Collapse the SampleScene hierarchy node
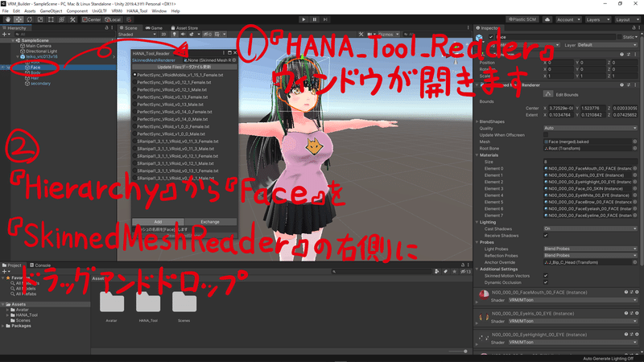This screenshot has width=644, height=362. point(13,41)
